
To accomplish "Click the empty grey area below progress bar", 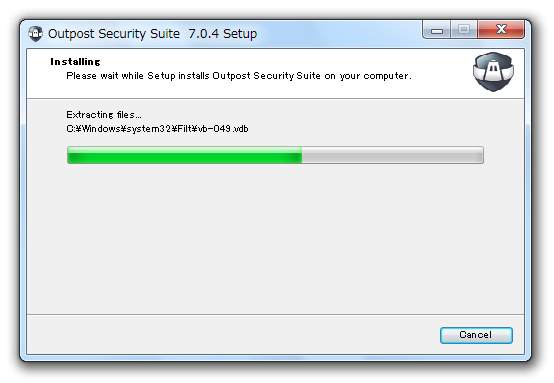I will click(276, 238).
